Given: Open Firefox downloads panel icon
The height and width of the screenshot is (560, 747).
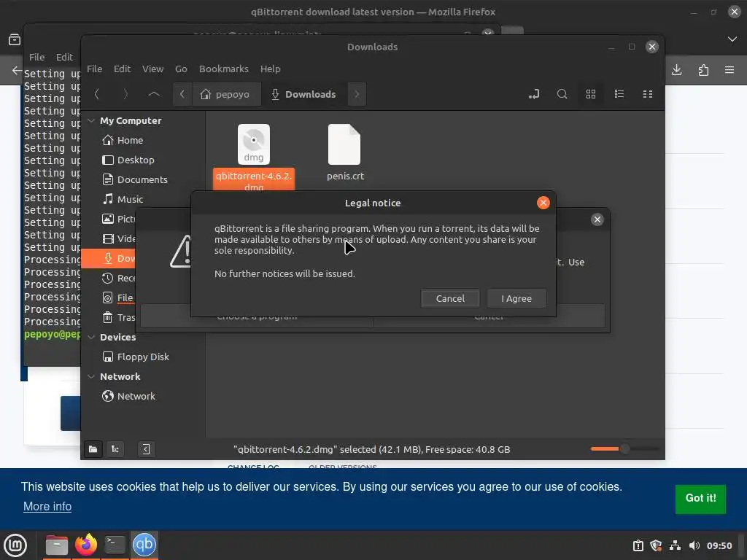Looking at the screenshot, I should (676, 70).
